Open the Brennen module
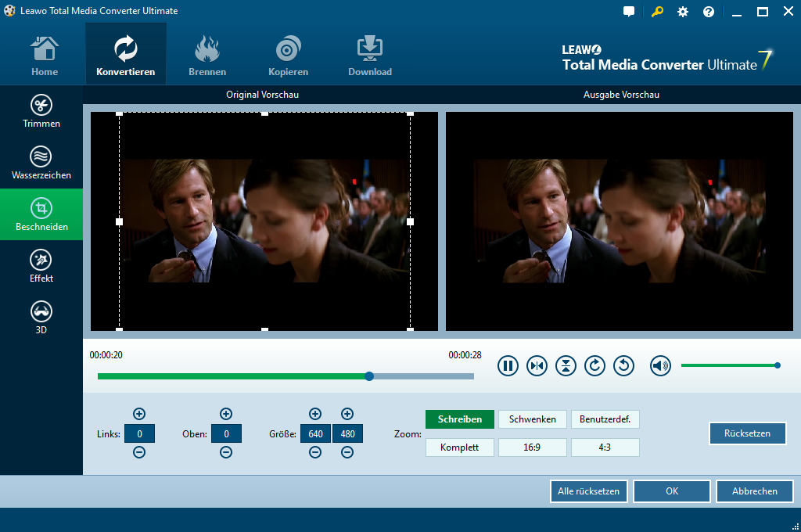This screenshot has width=801, height=532. tap(207, 56)
